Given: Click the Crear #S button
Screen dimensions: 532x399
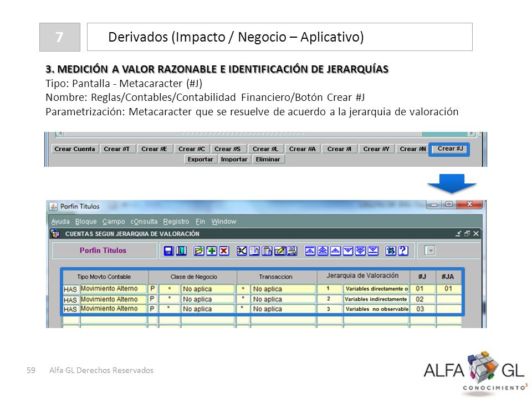Looking at the screenshot, I should 228,149.
